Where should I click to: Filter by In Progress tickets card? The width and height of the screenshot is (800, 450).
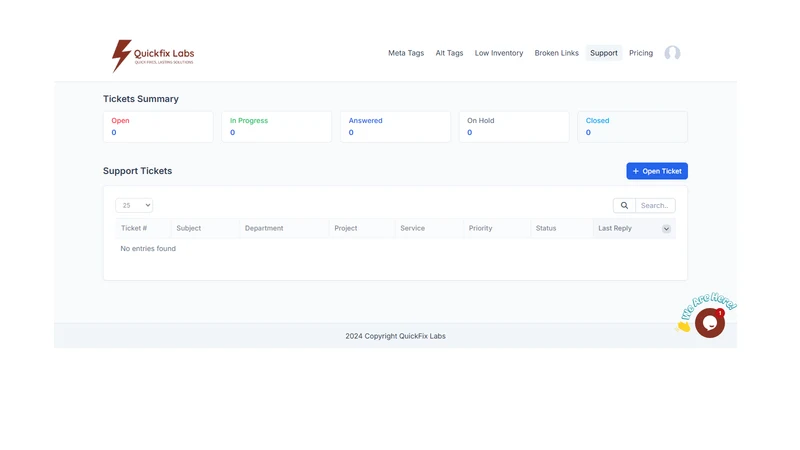tap(277, 127)
